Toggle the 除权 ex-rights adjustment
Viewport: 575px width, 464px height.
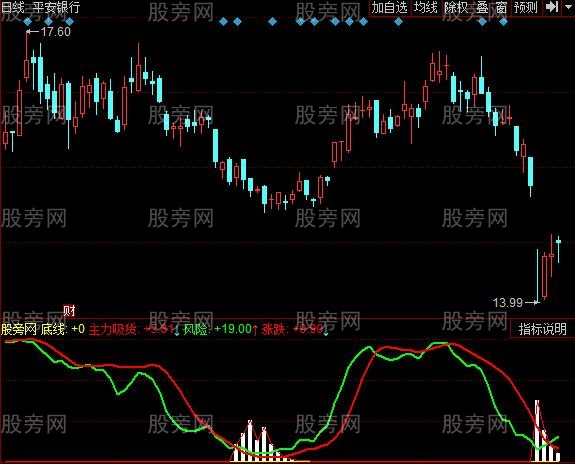(x=456, y=7)
